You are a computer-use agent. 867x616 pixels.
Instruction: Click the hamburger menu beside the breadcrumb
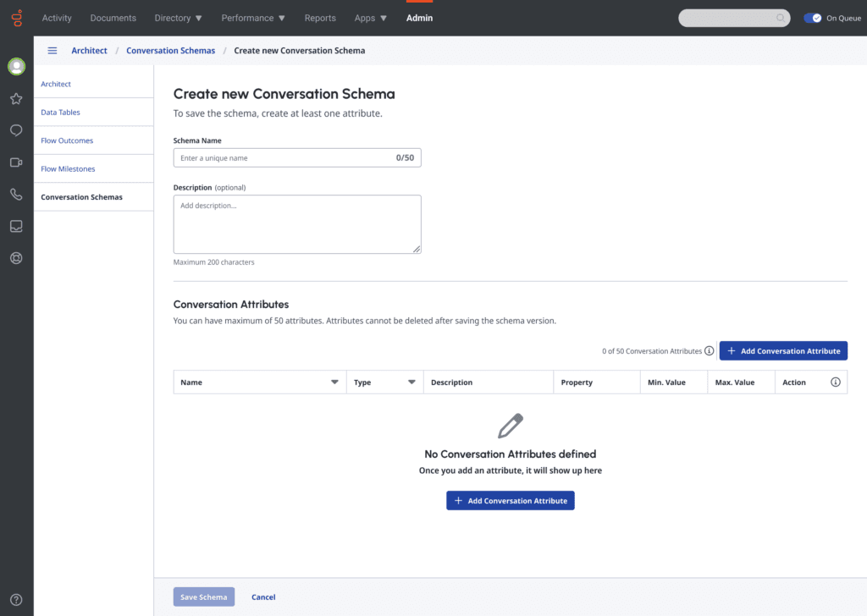52,50
